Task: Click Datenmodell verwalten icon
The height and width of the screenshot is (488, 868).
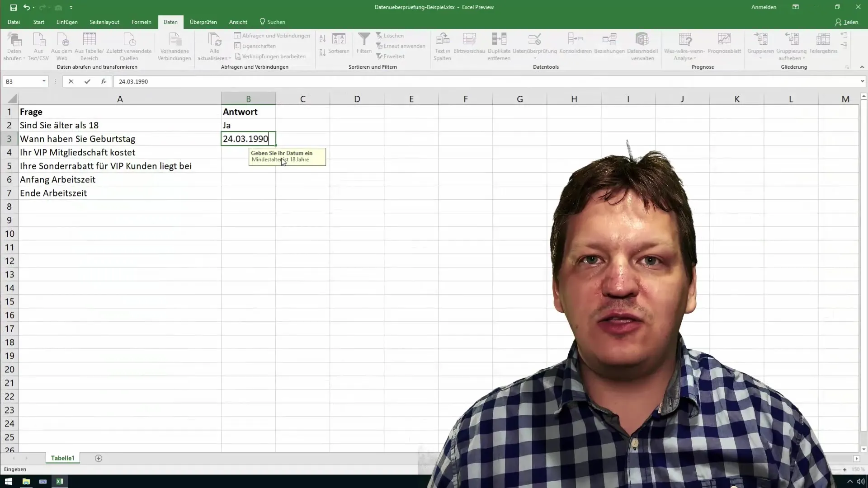Action: (x=642, y=47)
